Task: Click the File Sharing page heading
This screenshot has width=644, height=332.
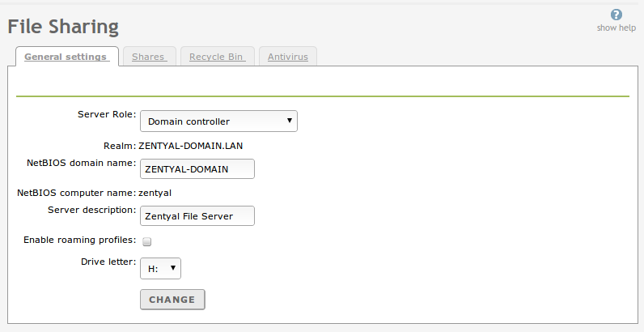Action: [x=63, y=27]
